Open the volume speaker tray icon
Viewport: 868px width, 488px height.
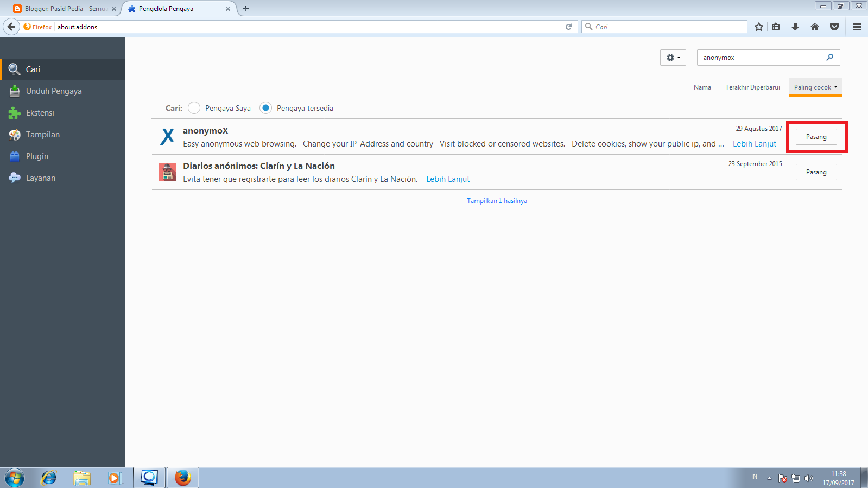click(x=809, y=478)
